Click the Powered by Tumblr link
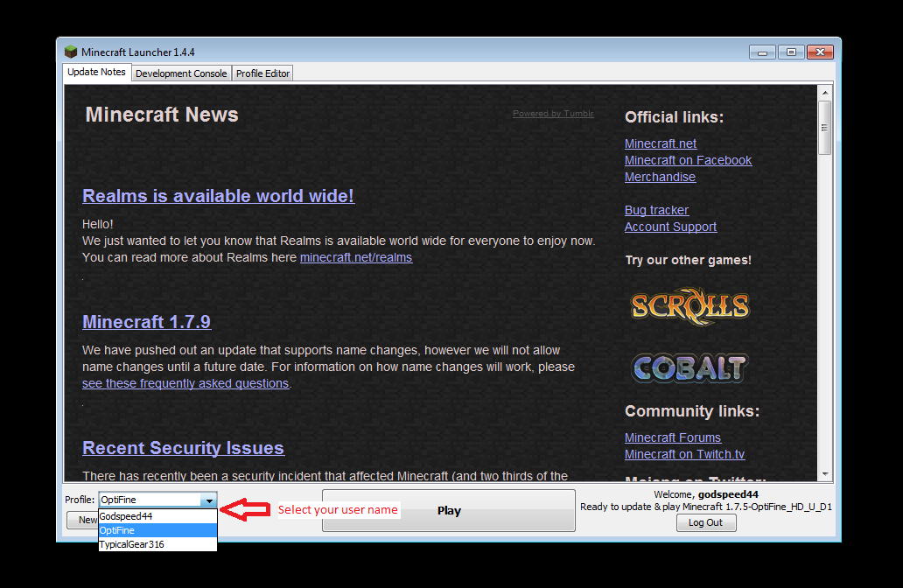This screenshot has height=588, width=903. (553, 114)
